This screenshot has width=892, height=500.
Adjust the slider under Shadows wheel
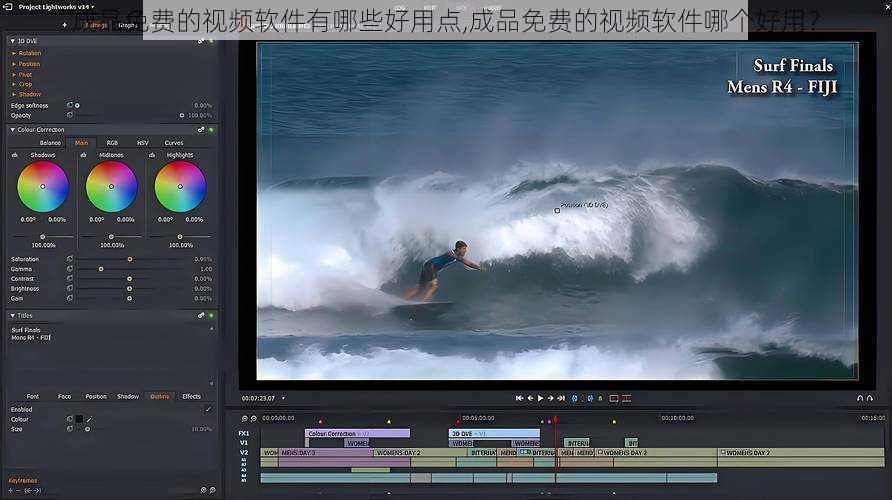pos(43,236)
